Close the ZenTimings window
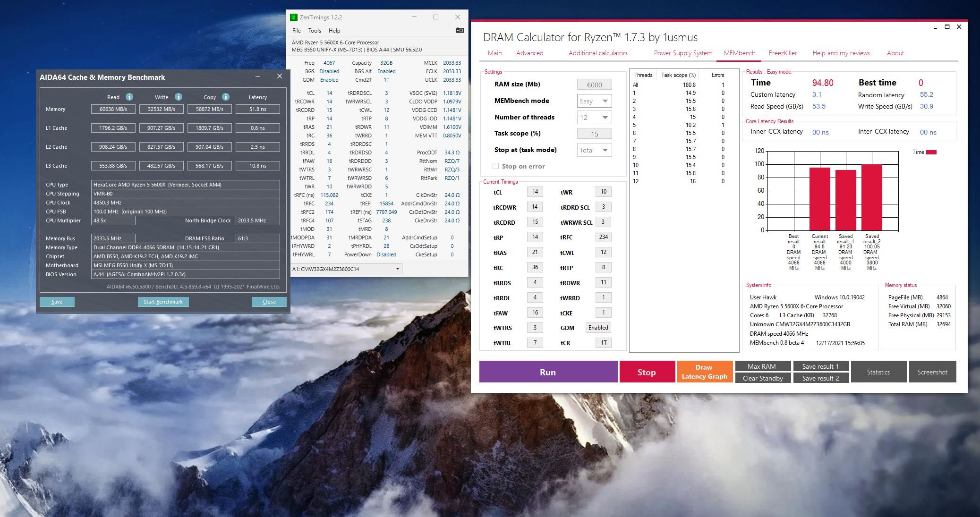Image resolution: width=980 pixels, height=517 pixels. pos(457,17)
